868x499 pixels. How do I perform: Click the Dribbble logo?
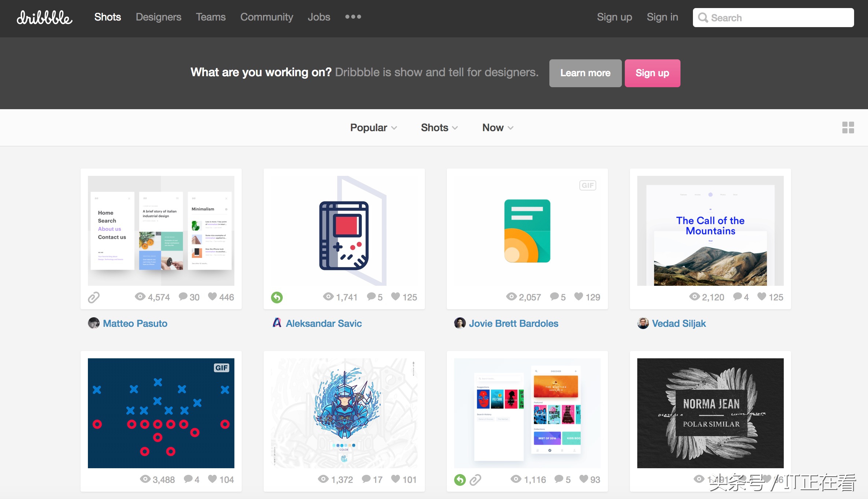pos(44,18)
